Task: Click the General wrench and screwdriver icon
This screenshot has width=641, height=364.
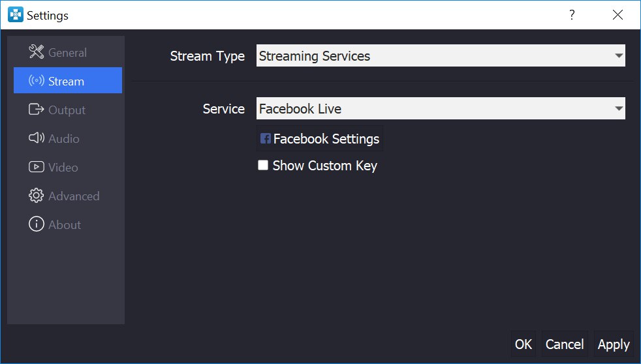Action: click(x=36, y=52)
